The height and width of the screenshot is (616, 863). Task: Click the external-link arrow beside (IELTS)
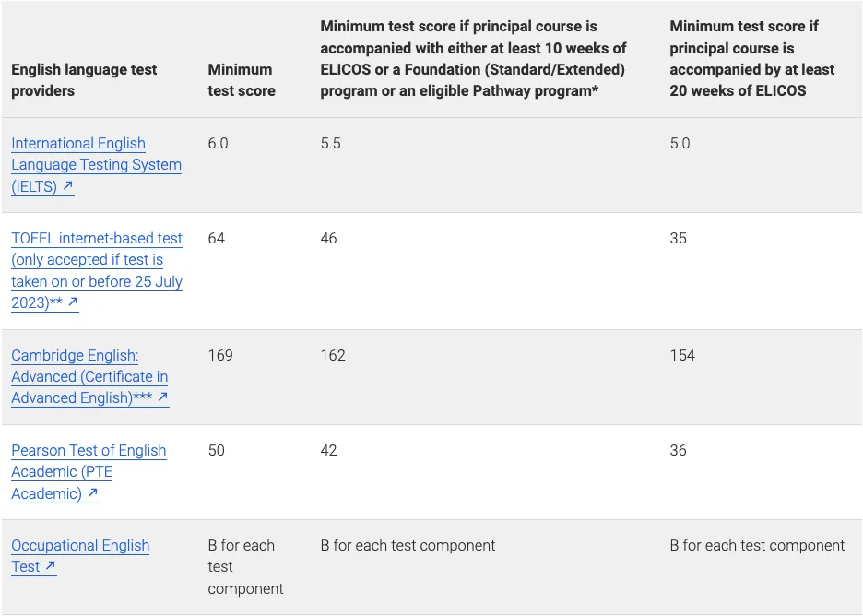[x=67, y=186]
